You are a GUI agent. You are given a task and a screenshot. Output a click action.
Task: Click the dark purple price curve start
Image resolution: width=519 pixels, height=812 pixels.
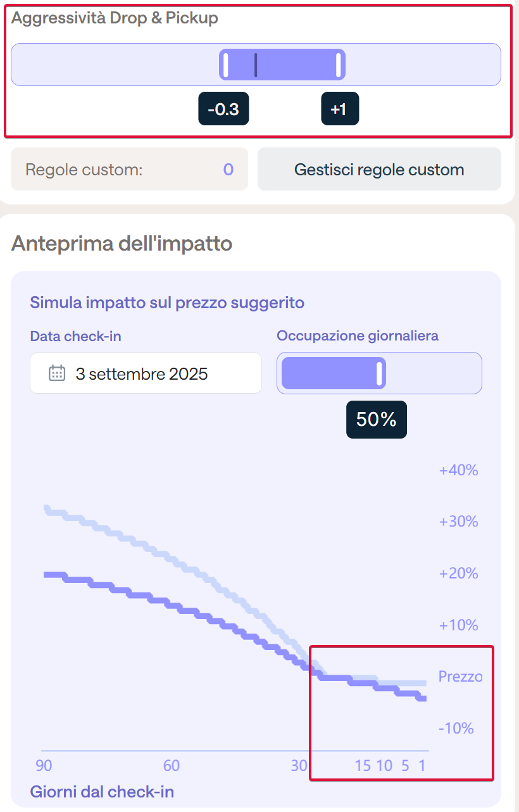click(x=47, y=575)
